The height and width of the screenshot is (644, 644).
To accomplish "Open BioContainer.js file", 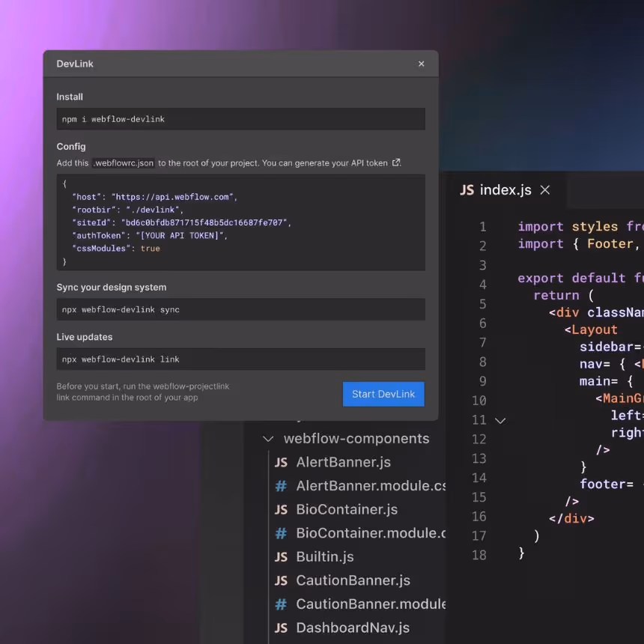I will tap(347, 510).
